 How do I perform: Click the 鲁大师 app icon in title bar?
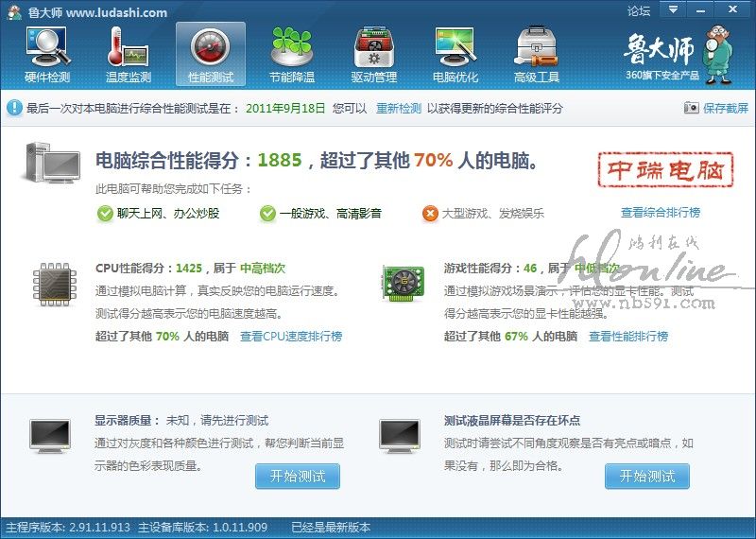[15, 11]
